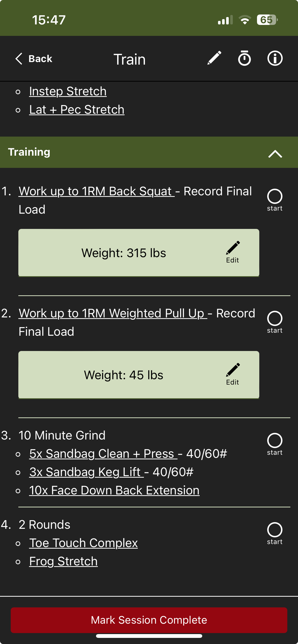Open the Instep Stretch link
Screen dimensions: 298x644
click(68, 91)
